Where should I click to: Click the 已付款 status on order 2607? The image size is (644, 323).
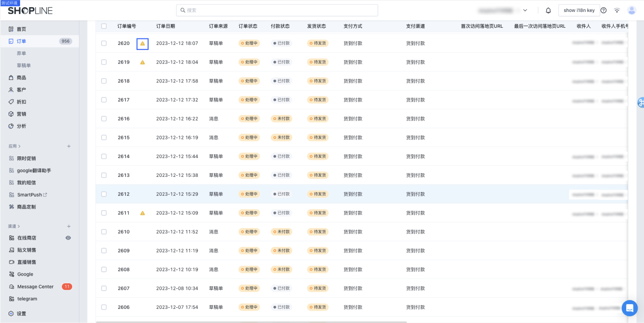pyautogui.click(x=281, y=288)
